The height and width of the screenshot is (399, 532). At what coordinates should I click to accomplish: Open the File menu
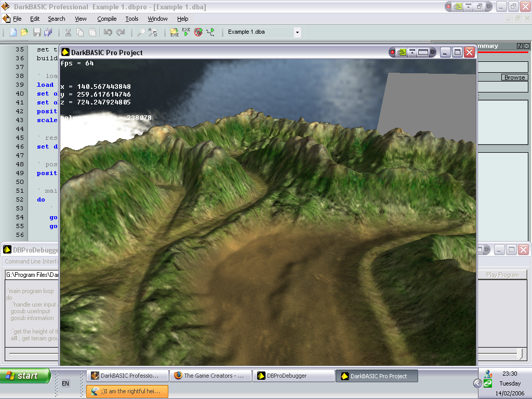pyautogui.click(x=17, y=19)
